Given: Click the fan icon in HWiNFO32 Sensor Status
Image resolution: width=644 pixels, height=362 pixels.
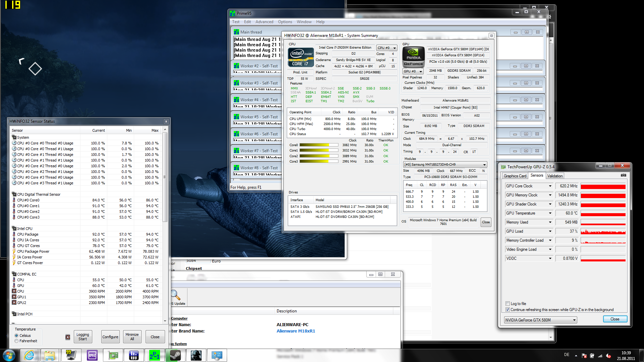Looking at the screenshot, I should coord(68,337).
